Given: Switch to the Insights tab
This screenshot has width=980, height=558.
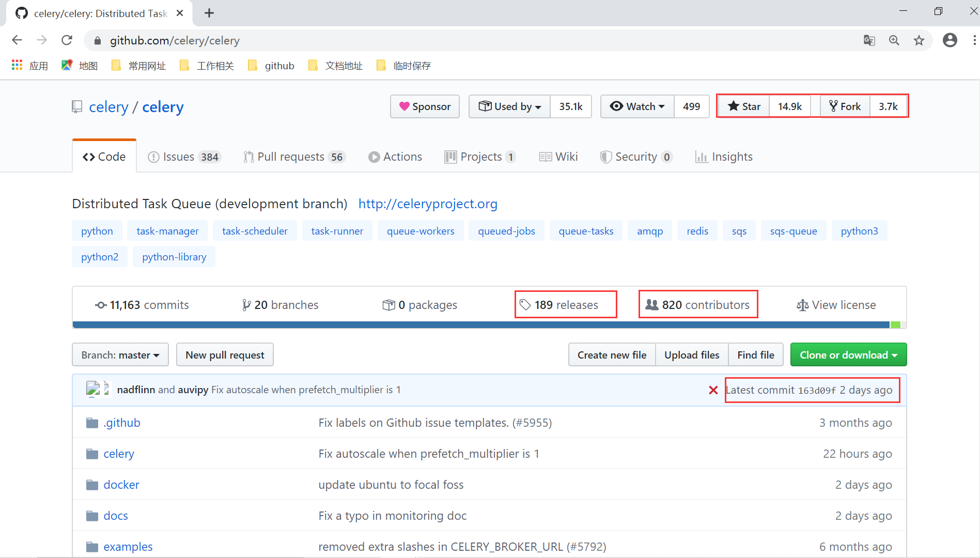Looking at the screenshot, I should [x=724, y=157].
